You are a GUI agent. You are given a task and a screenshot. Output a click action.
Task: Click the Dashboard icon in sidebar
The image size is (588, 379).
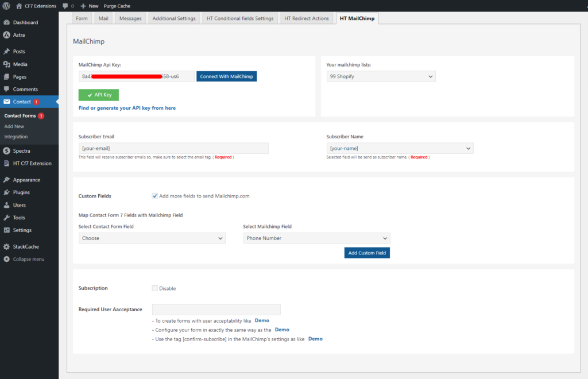tap(6, 22)
